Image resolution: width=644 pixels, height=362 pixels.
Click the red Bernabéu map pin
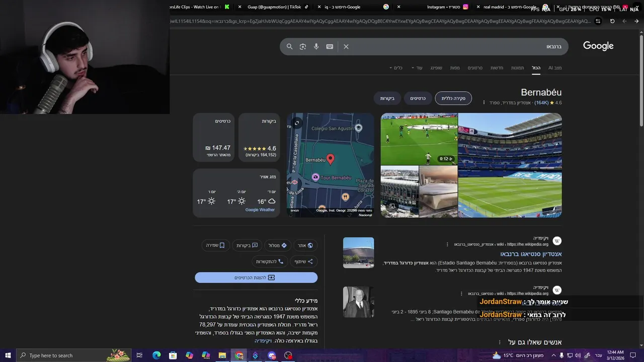[330, 159]
